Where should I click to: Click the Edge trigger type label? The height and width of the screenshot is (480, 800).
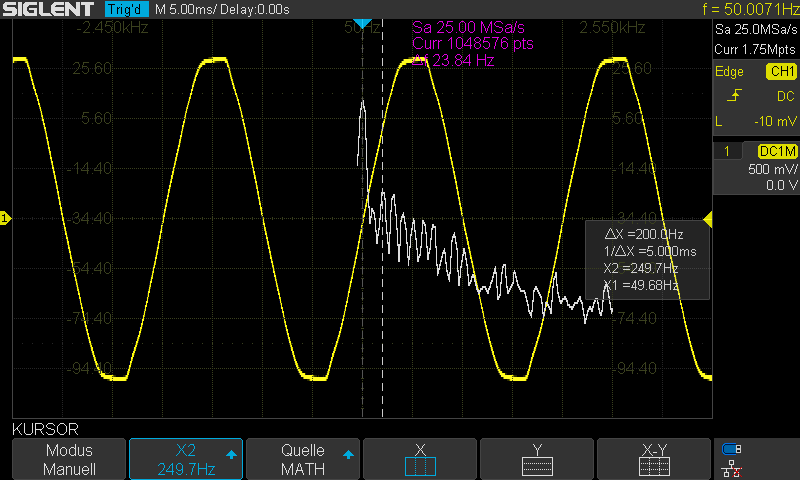729,71
